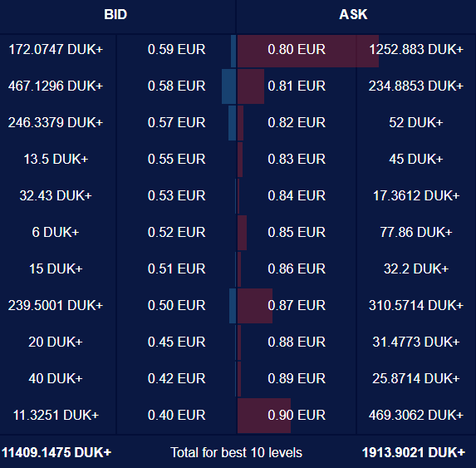Click the BID column header

115,14
